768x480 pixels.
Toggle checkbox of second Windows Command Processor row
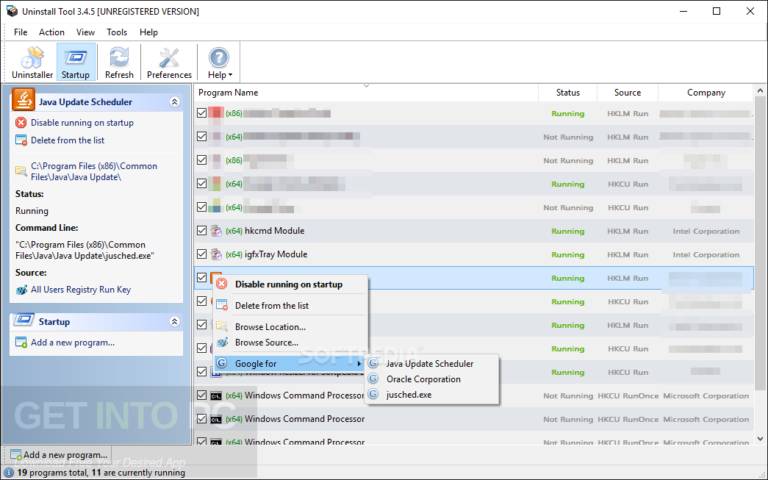[x=202, y=419]
